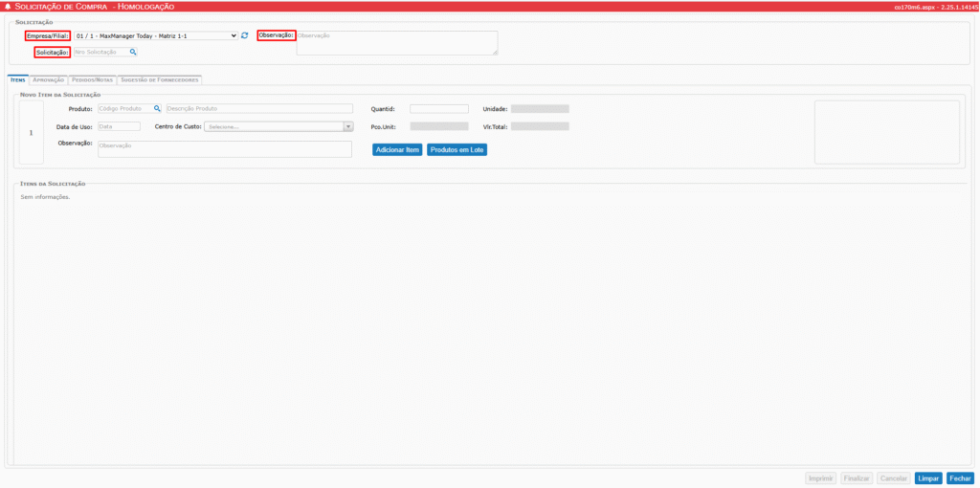Screen dimensions: 980x488
Task: Click the top Observação text area
Action: click(x=396, y=43)
